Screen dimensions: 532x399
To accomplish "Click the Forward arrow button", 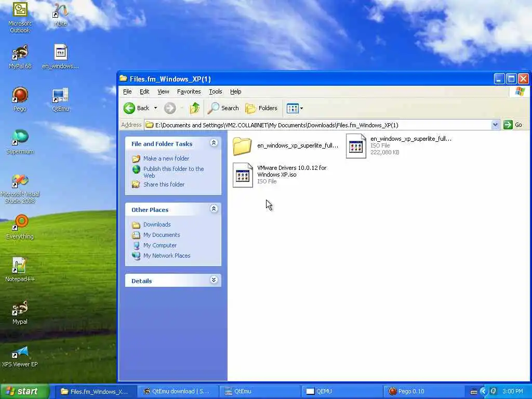I will [170, 108].
